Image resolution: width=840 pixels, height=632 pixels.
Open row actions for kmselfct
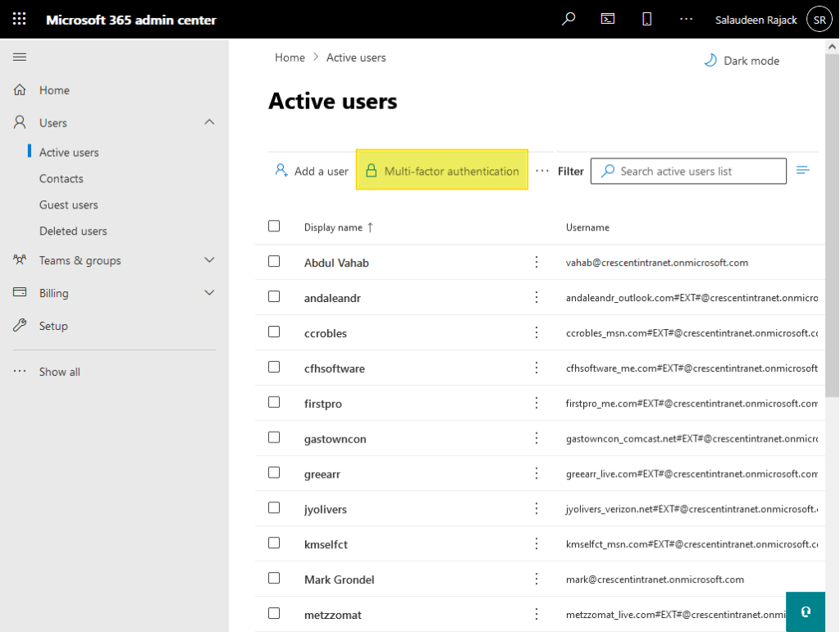(536, 544)
